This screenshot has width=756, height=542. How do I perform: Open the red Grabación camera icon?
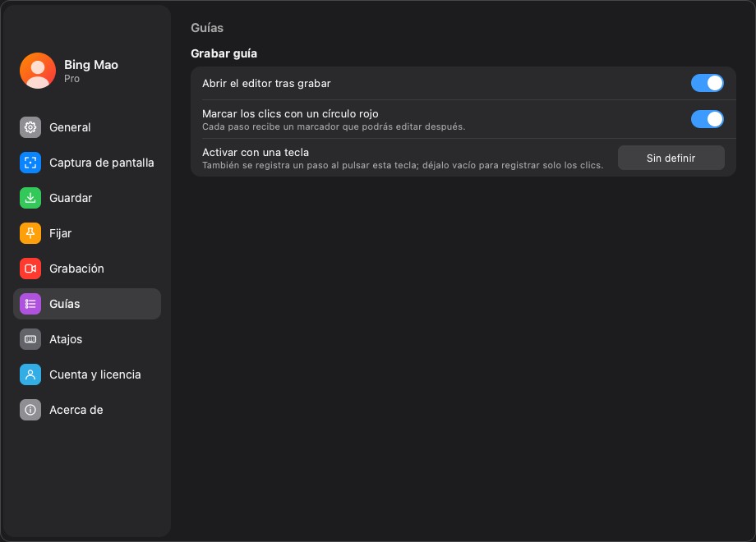(x=30, y=269)
